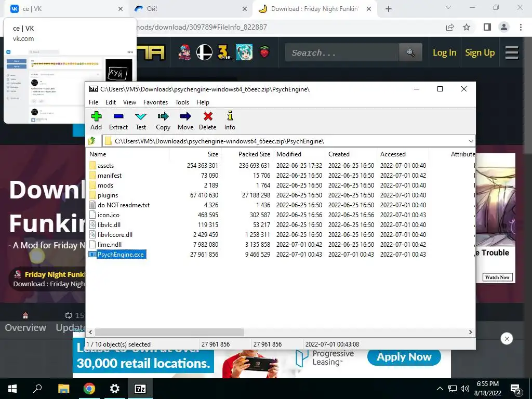Click the Delete red X icon
Viewport: 532px width, 399px height.
(208, 116)
